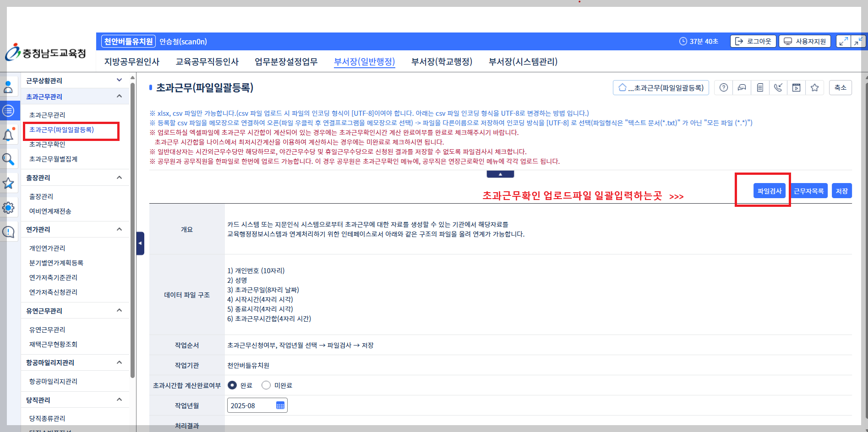
Task: Open the calendar picker for 작업년월
Action: (x=280, y=405)
